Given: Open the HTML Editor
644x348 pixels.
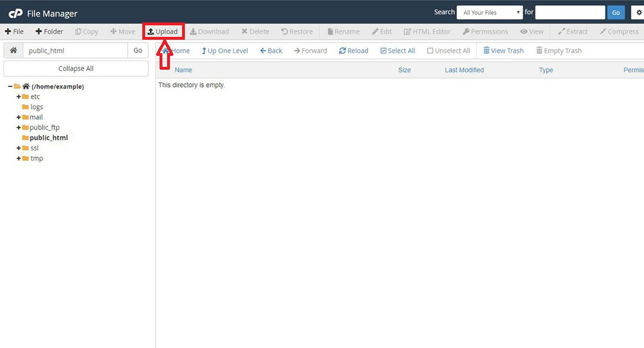Looking at the screenshot, I should click(427, 32).
